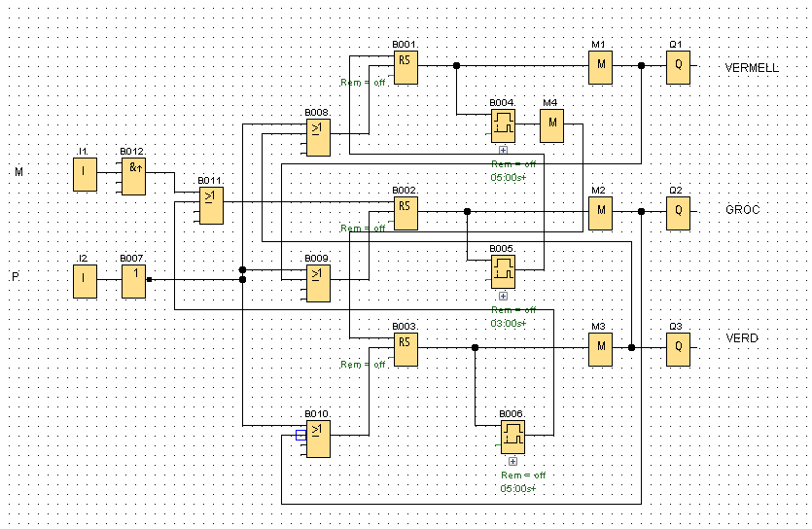Screen dimensions: 812x529
Task: Click the VERD output label
Action: [x=742, y=338]
